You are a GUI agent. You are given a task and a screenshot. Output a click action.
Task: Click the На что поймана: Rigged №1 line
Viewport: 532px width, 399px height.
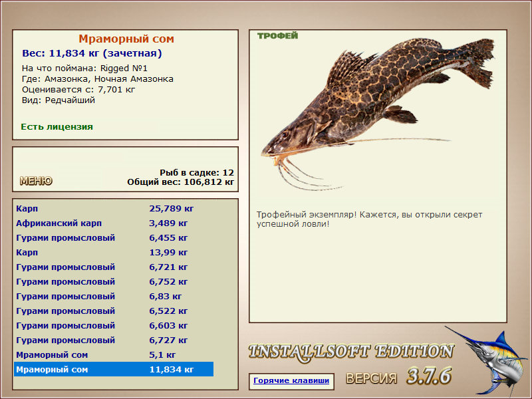click(84, 68)
